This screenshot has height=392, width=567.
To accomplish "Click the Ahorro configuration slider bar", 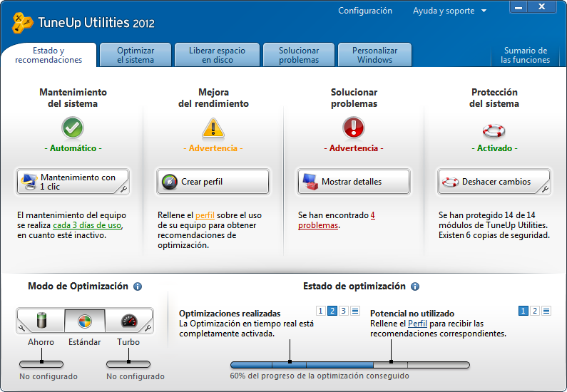I will 41,364.
